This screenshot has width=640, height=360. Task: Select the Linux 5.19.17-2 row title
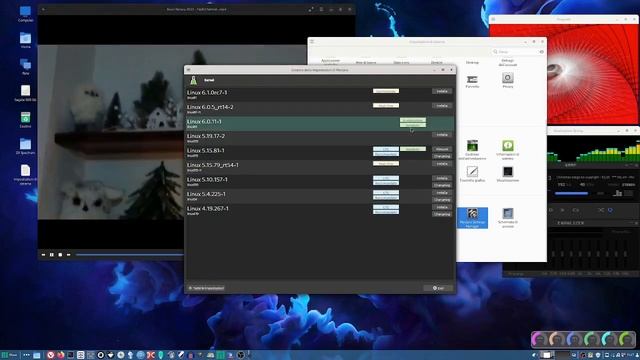click(206, 136)
